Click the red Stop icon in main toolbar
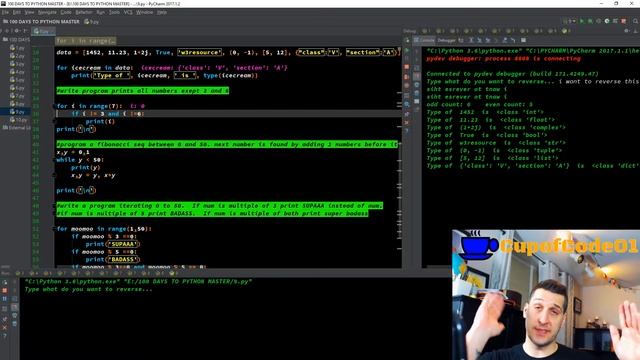The width and height of the screenshot is (640, 360). pos(623,21)
